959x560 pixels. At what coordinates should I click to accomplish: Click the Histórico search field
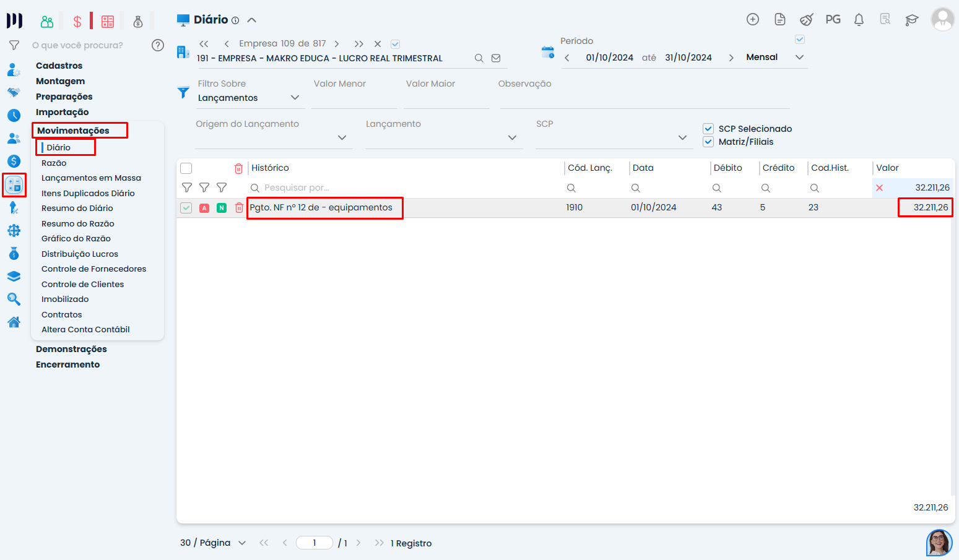402,188
